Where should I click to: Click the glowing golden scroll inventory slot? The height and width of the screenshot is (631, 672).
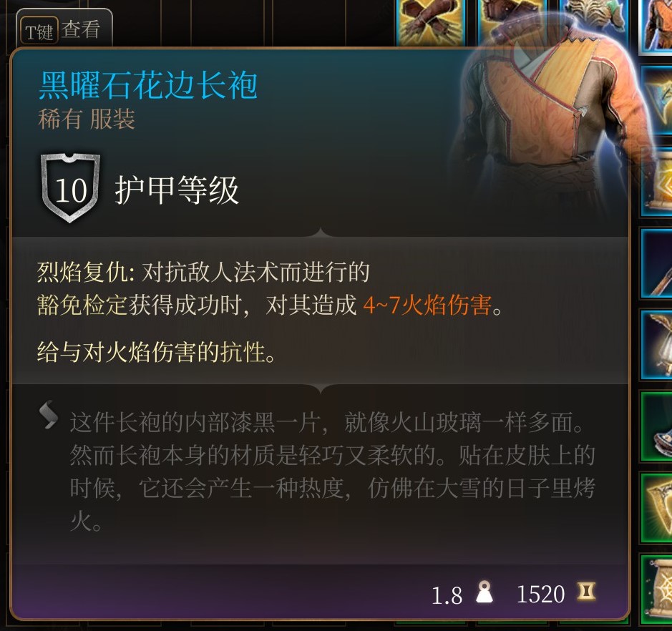point(656,182)
